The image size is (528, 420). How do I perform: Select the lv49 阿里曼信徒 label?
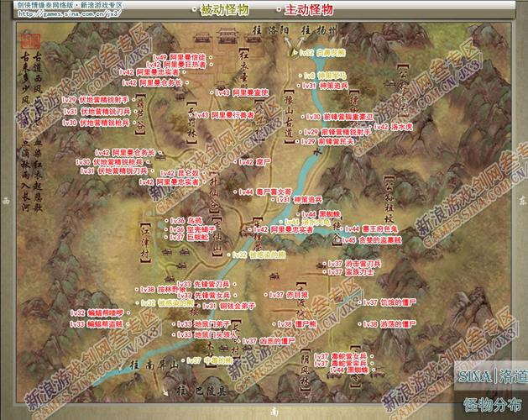[179, 57]
